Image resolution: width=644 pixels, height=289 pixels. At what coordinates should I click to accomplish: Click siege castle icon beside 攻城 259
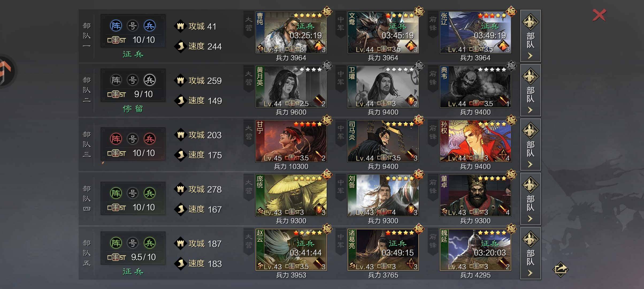click(x=181, y=81)
